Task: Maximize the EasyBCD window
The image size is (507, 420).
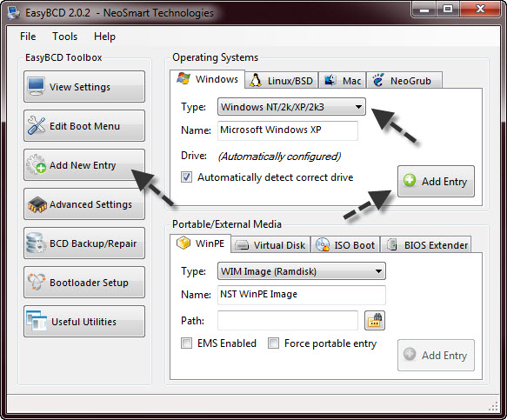Action: pos(448,9)
